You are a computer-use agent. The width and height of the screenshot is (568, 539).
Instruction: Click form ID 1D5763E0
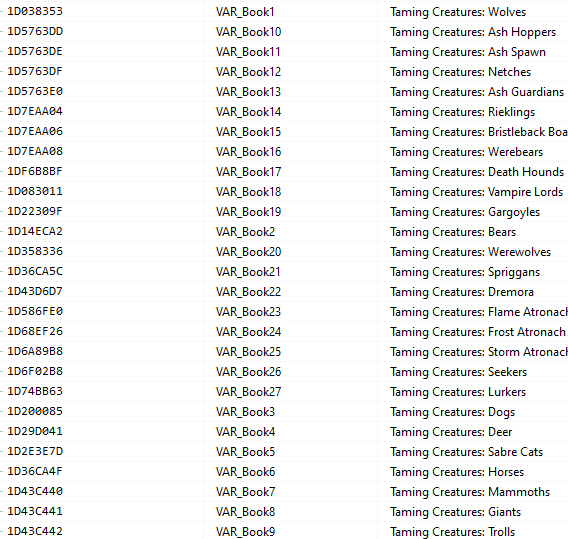pos(35,91)
